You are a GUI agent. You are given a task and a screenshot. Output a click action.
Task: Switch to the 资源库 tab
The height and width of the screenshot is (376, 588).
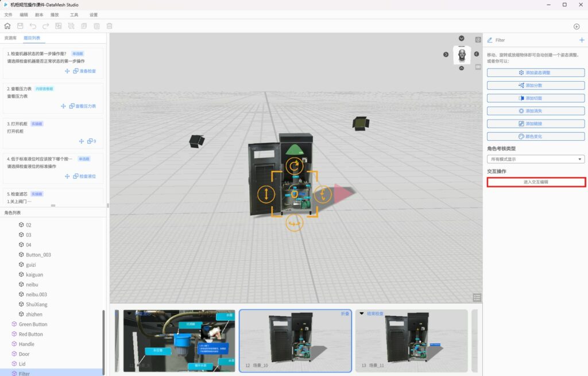tap(10, 38)
